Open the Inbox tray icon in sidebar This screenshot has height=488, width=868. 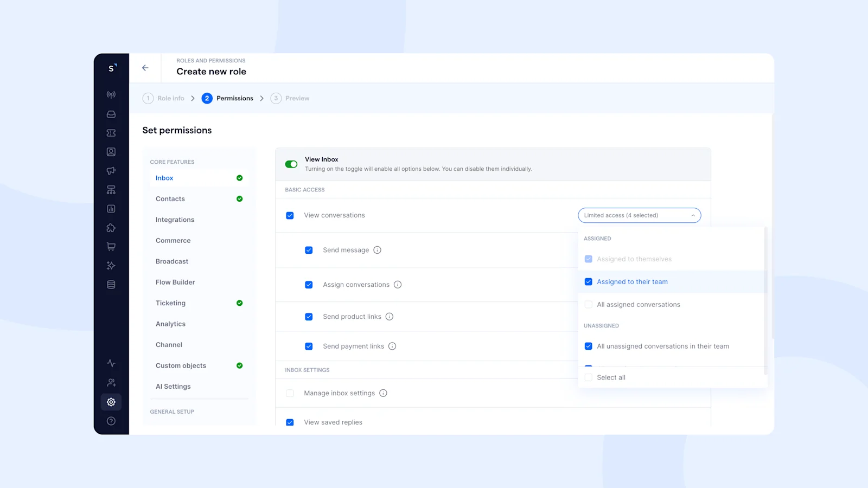coord(111,114)
